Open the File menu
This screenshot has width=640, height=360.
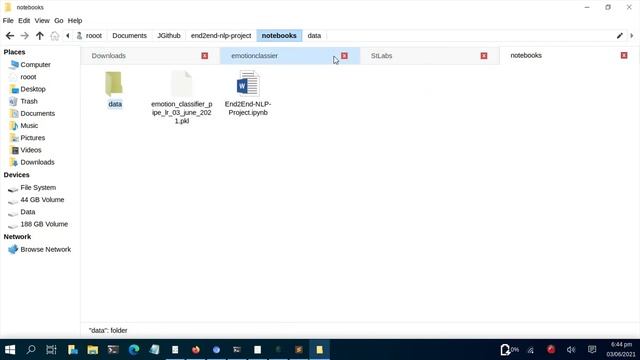(8, 20)
